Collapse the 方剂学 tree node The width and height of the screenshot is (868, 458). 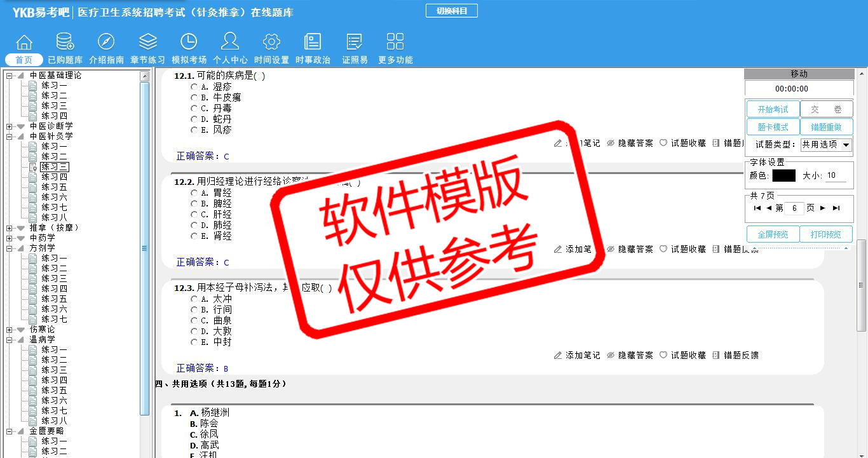(x=10, y=248)
